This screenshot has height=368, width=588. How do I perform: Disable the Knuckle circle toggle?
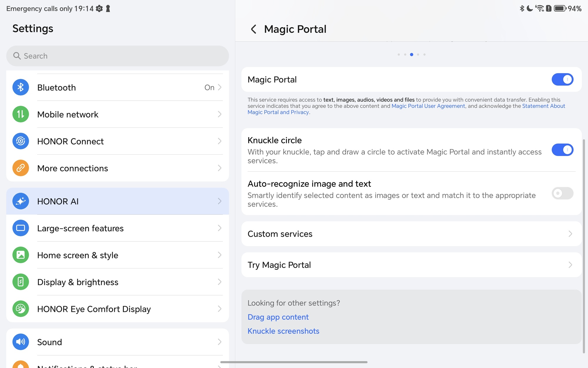click(x=562, y=150)
